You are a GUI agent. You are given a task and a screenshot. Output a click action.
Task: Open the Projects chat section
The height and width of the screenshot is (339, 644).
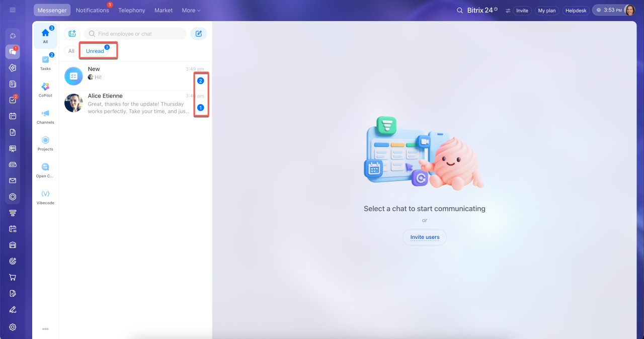[45, 143]
